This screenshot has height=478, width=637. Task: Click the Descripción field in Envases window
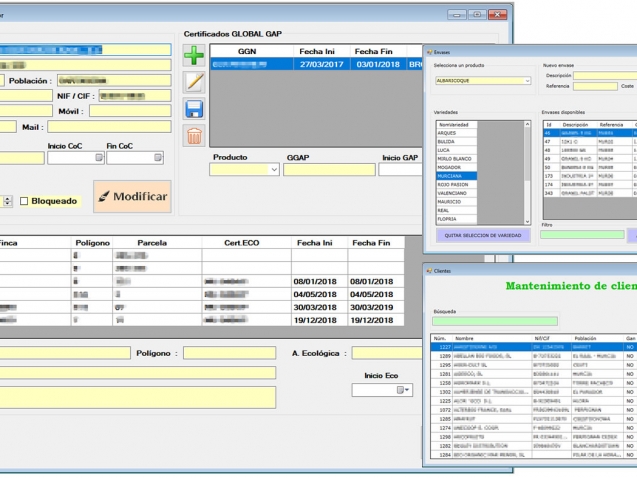click(605, 76)
